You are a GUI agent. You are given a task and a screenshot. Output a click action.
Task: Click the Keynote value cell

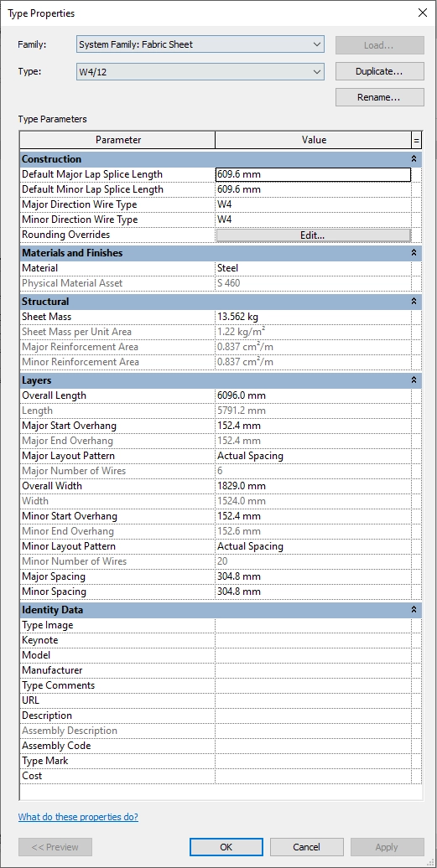pyautogui.click(x=313, y=640)
